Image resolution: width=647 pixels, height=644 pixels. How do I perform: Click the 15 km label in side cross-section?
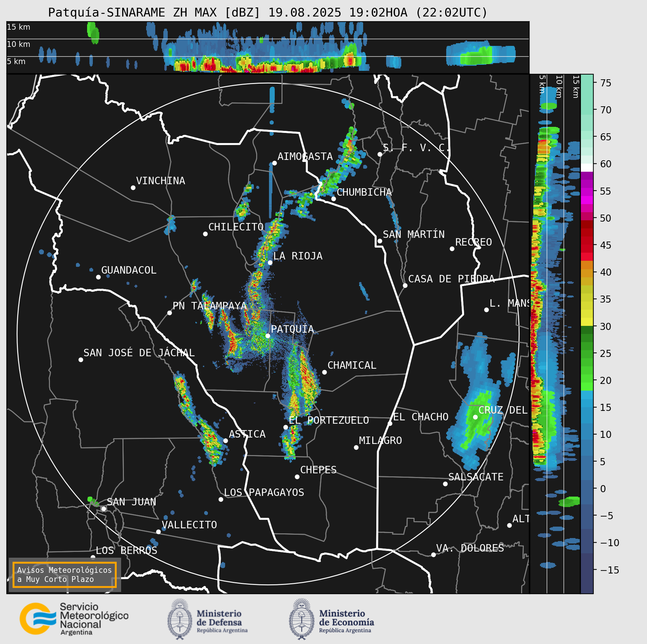tap(576, 87)
